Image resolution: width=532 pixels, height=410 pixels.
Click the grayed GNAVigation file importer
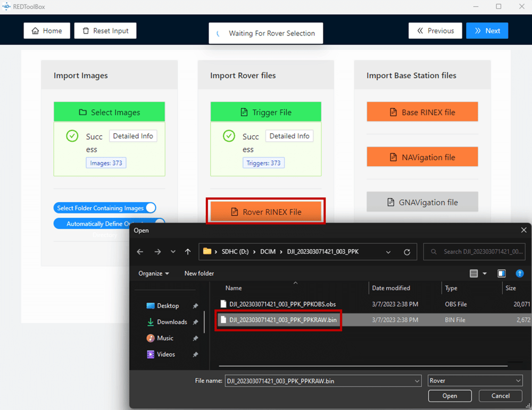tap(422, 202)
